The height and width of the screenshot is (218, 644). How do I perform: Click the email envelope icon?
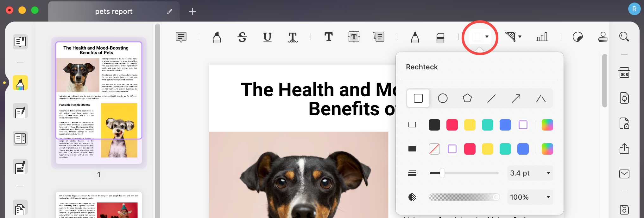point(624,174)
